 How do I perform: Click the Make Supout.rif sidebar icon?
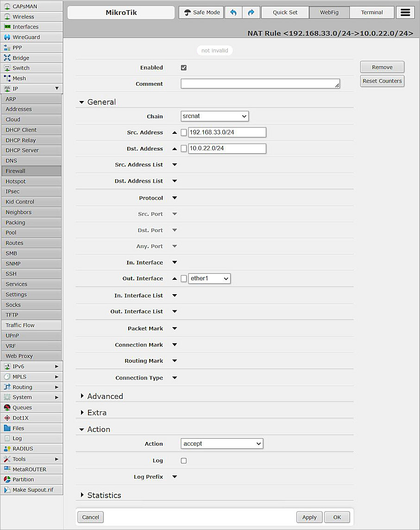6,490
